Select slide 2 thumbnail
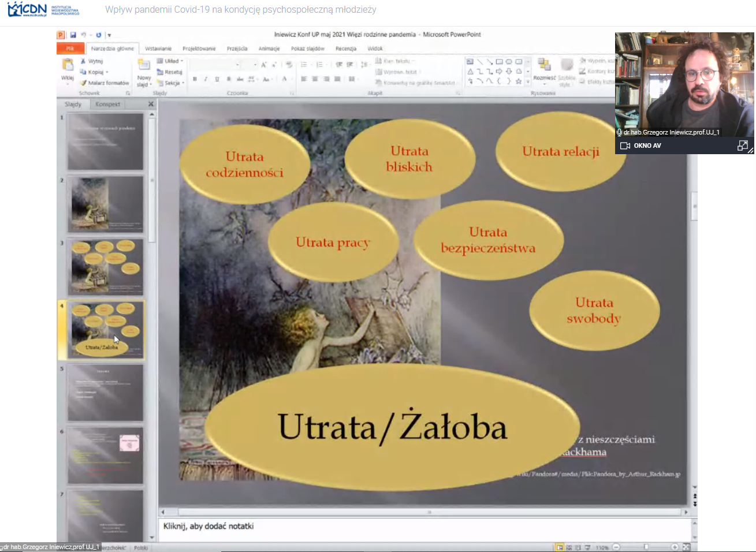The width and height of the screenshot is (756, 552). coord(105,204)
